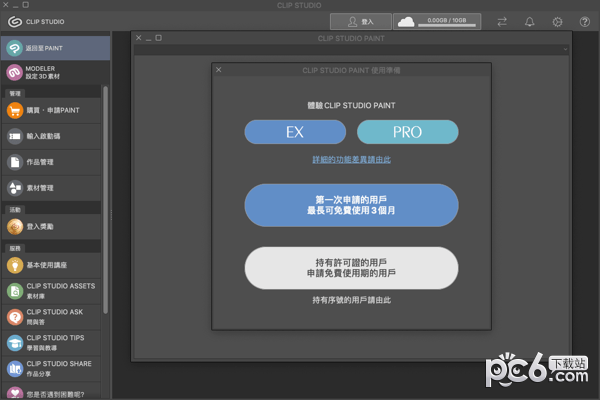Select CLIP STUDIO ASSETS sidebar text

[x=61, y=286]
